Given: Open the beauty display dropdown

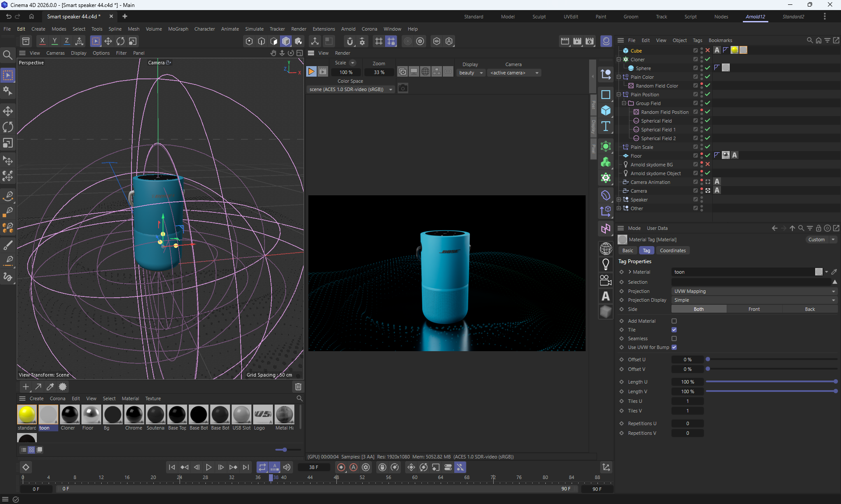Looking at the screenshot, I should pyautogui.click(x=471, y=73).
